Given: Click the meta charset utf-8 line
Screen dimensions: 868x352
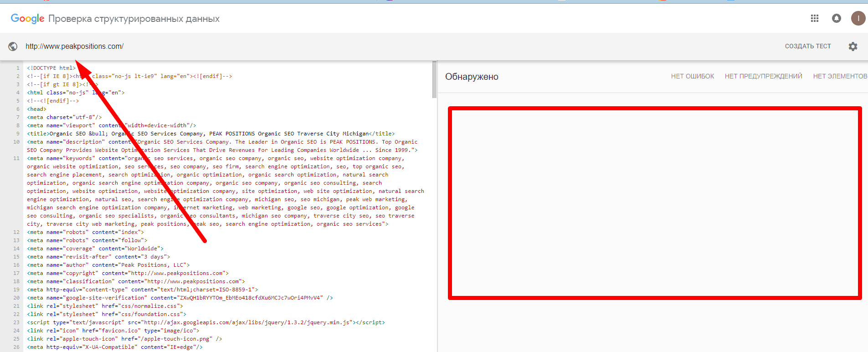Looking at the screenshot, I should point(64,117).
